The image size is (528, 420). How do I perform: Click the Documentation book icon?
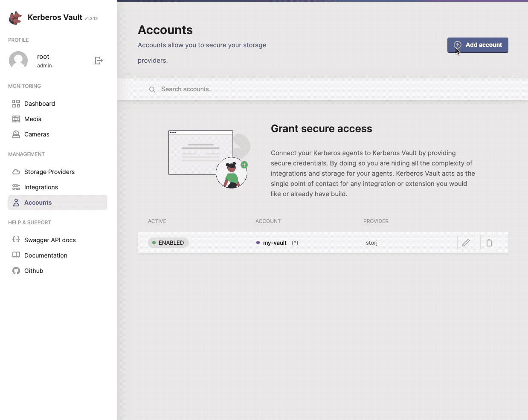16,255
